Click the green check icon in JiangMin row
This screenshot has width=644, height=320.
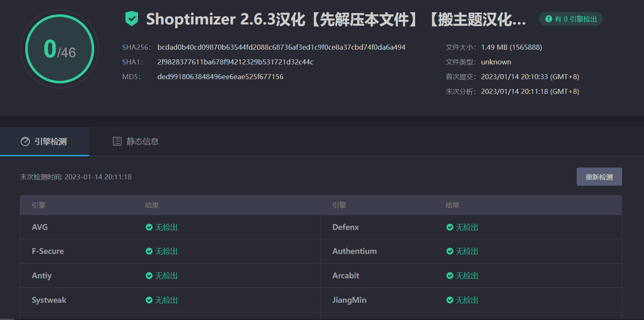click(450, 300)
